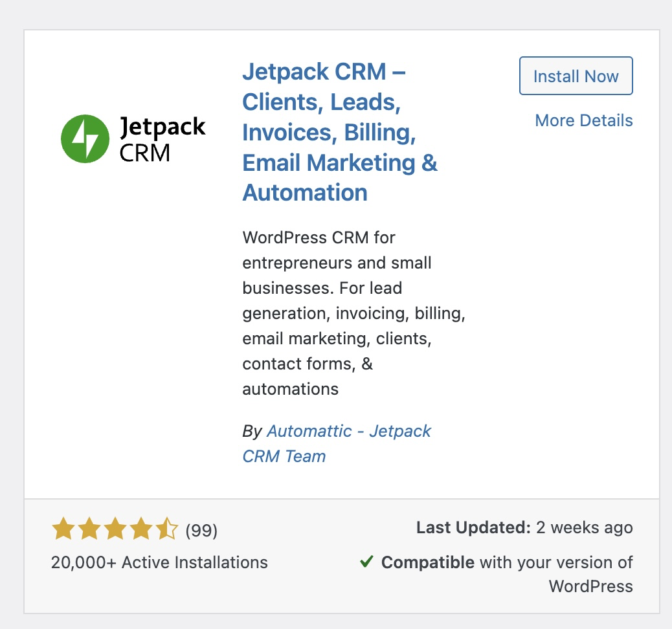672x629 pixels.
Task: Click the Install Now button
Action: tap(576, 76)
